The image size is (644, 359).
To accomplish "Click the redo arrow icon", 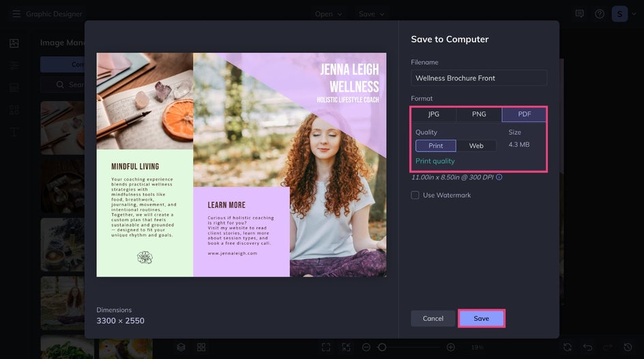I will 608,347.
